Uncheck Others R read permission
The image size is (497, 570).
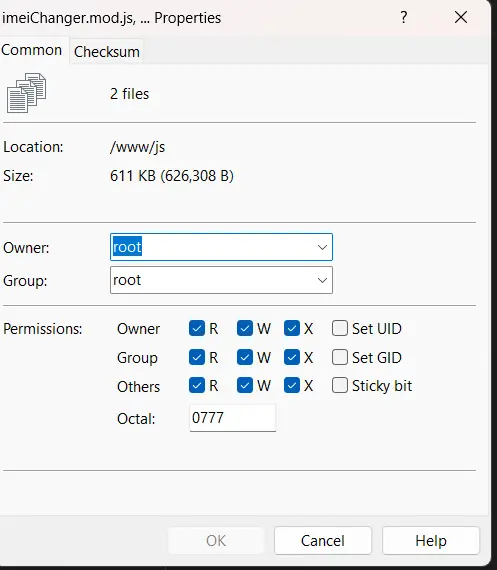[197, 385]
